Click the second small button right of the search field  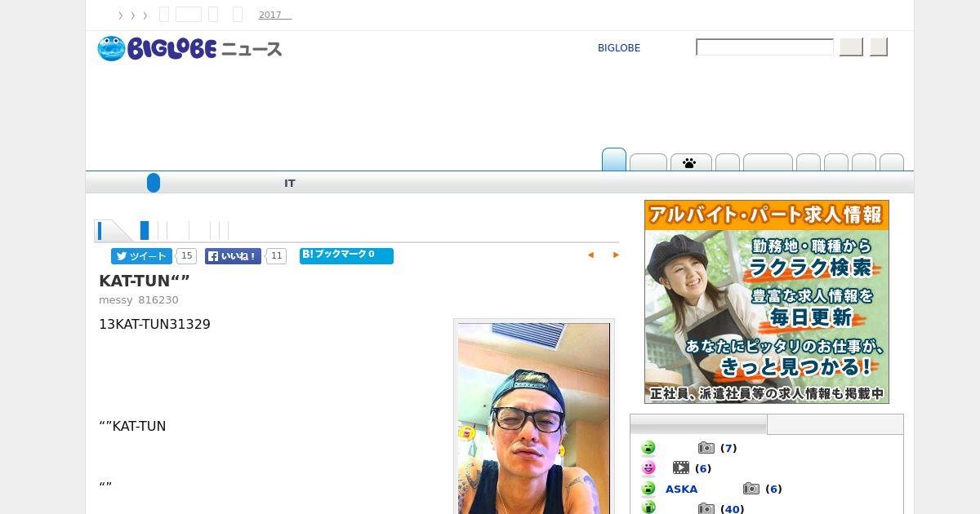[x=879, y=47]
